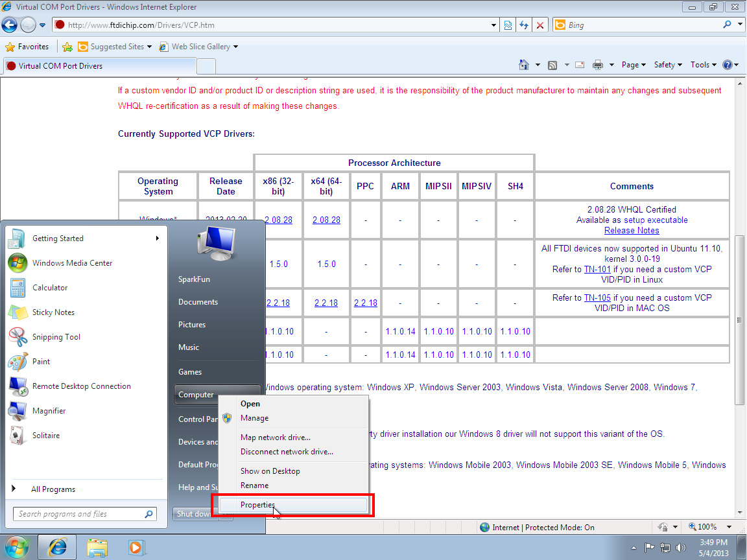Image resolution: width=747 pixels, height=560 pixels.
Task: Open the Page menu
Action: pyautogui.click(x=634, y=65)
